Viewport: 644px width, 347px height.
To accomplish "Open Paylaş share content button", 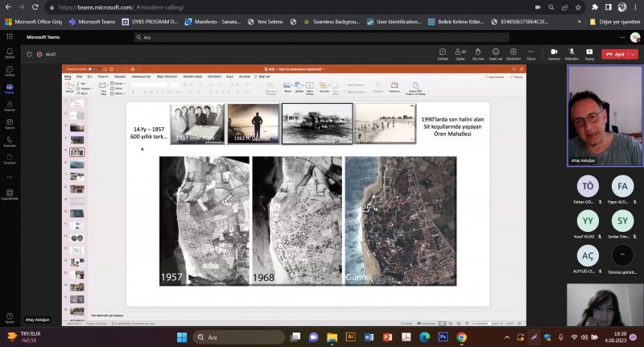I will coord(589,53).
